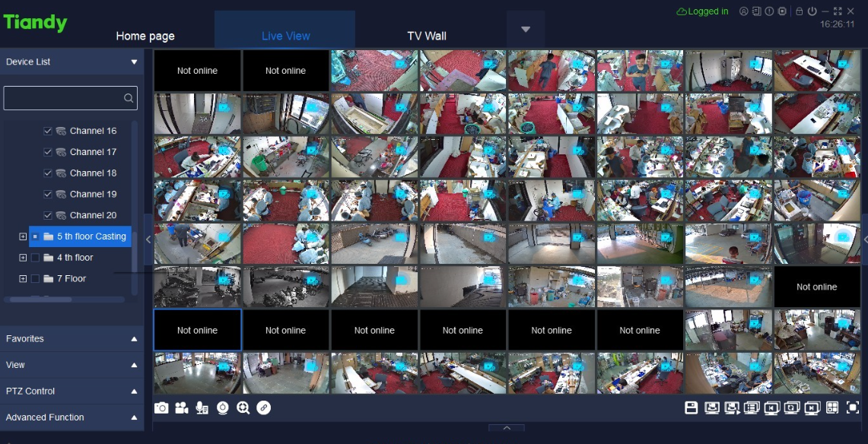Expand the 5 th floor Casting node

[x=23, y=236]
